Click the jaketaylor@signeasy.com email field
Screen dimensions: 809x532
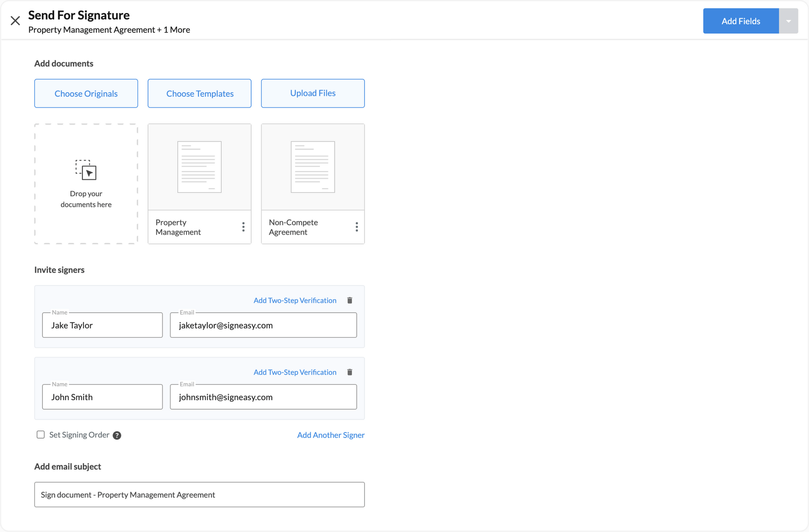click(x=263, y=325)
